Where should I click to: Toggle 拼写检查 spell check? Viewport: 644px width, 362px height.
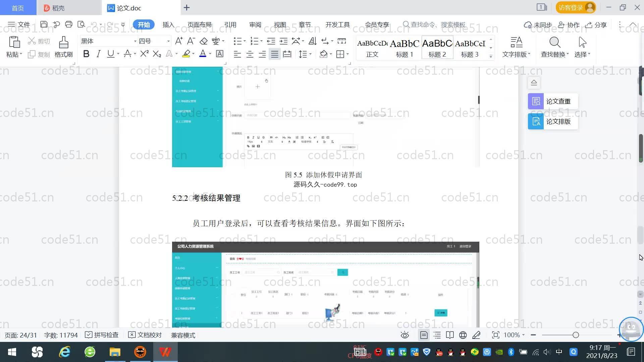pos(102,335)
